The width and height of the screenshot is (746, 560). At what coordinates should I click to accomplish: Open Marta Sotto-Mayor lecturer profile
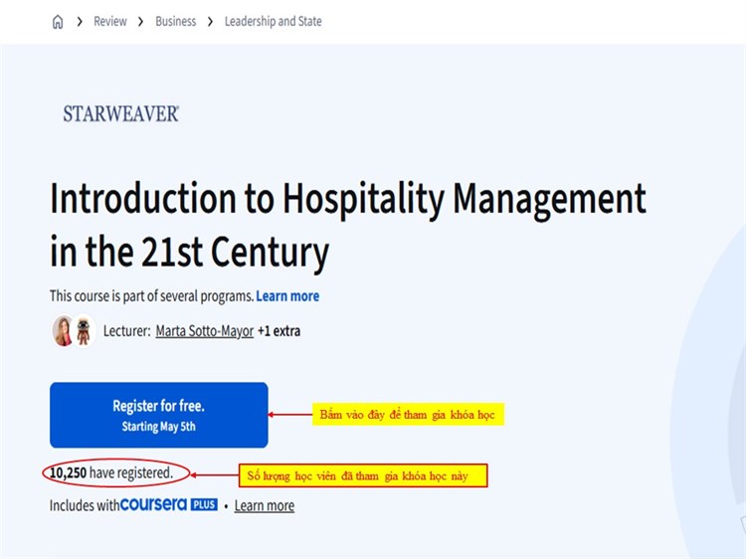pyautogui.click(x=205, y=330)
